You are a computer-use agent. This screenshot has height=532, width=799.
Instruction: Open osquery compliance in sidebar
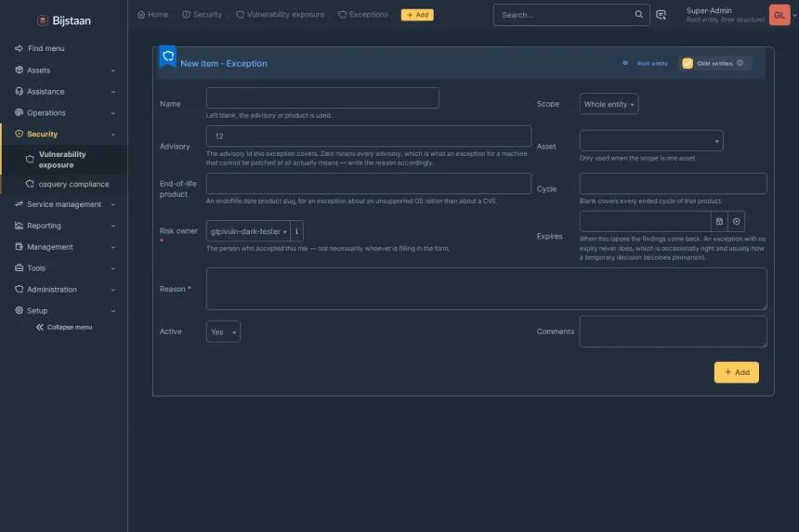(64, 184)
